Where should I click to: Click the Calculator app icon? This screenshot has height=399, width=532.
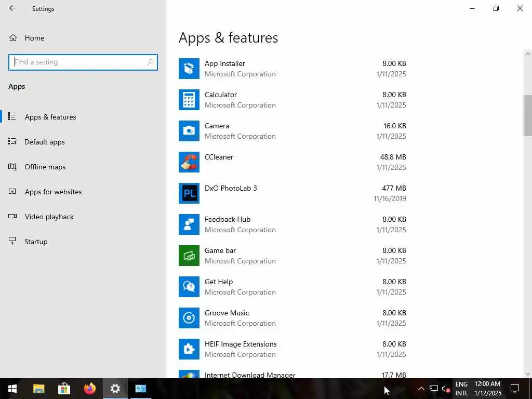(x=189, y=100)
